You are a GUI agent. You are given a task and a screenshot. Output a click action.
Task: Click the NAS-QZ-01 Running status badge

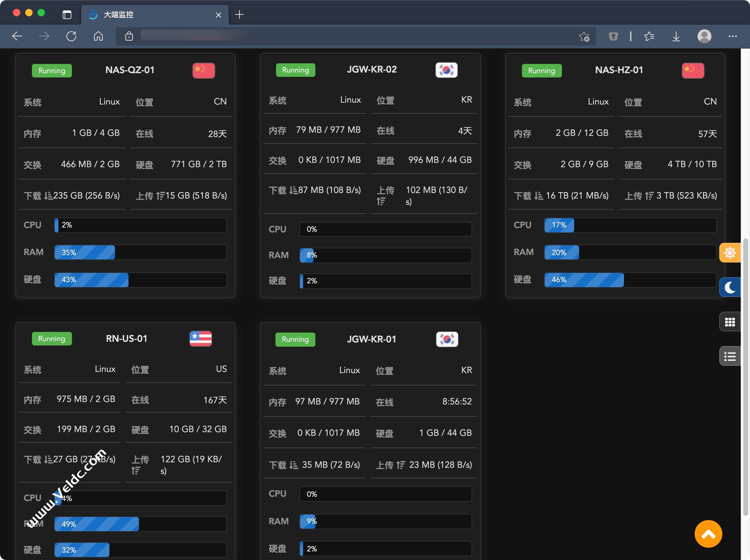(x=52, y=70)
